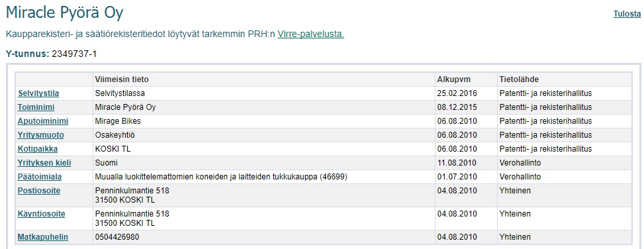Open the Kotipaikka details link
The height and width of the screenshot is (249, 644).
37,149
